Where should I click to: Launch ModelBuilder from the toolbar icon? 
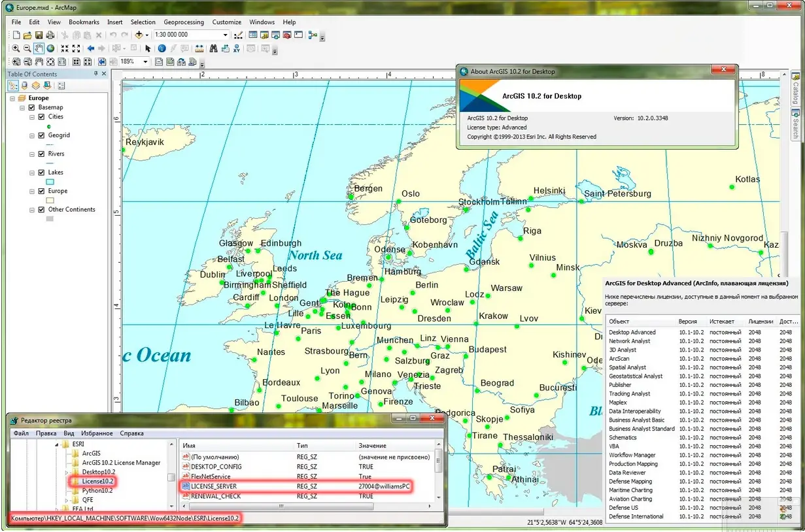(x=313, y=35)
